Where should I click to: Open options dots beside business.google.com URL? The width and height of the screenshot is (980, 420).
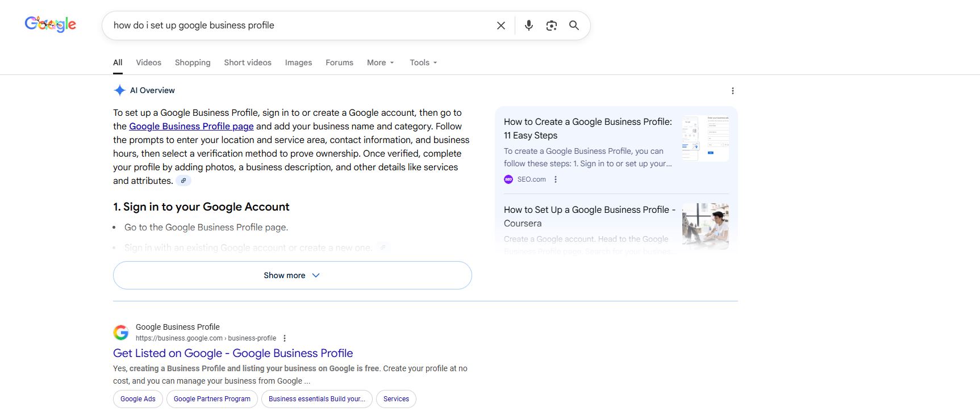click(x=285, y=338)
